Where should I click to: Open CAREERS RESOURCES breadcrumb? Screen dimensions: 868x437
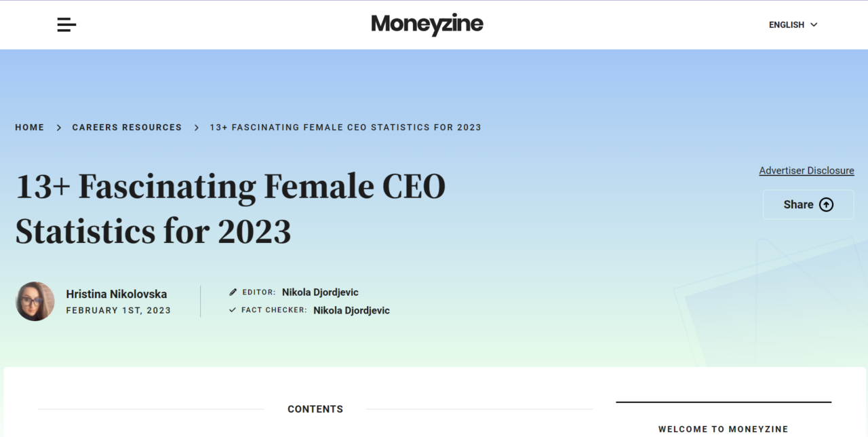pyautogui.click(x=127, y=128)
